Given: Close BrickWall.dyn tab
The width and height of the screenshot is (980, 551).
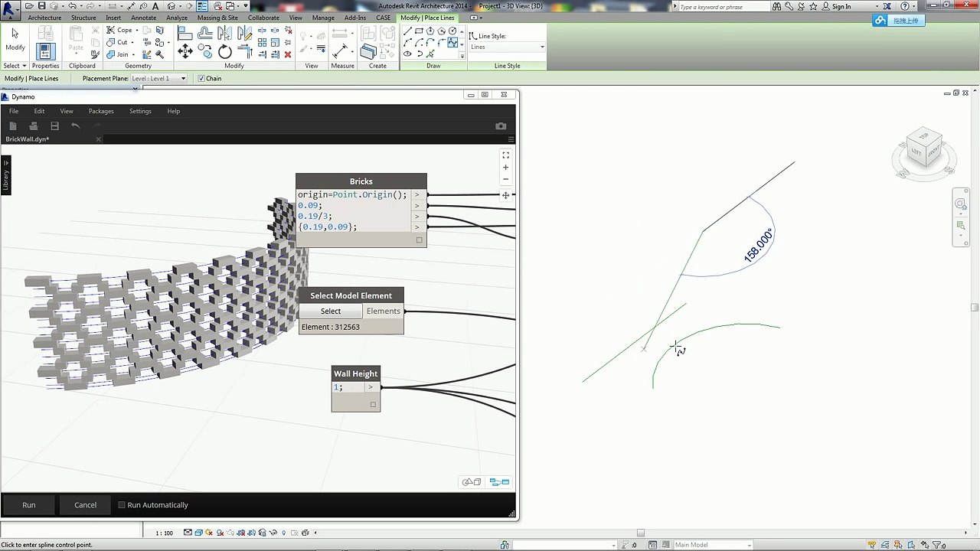Looking at the screenshot, I should [x=98, y=139].
